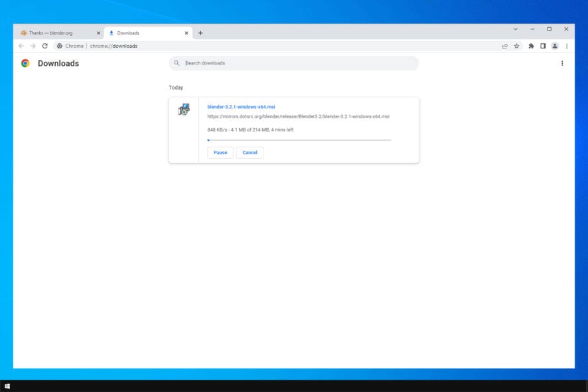Image resolution: width=588 pixels, height=392 pixels.
Task: Close the Thanks — blender.org tab
Action: pos(99,33)
